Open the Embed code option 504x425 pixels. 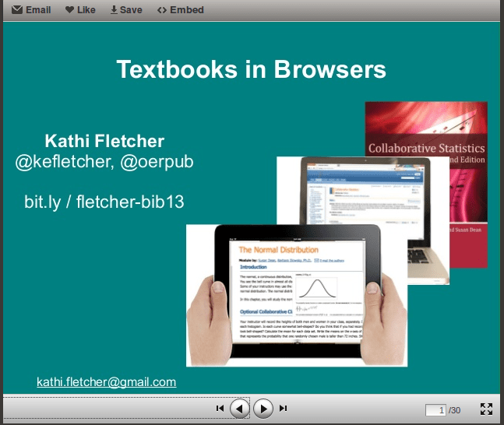tap(180, 10)
